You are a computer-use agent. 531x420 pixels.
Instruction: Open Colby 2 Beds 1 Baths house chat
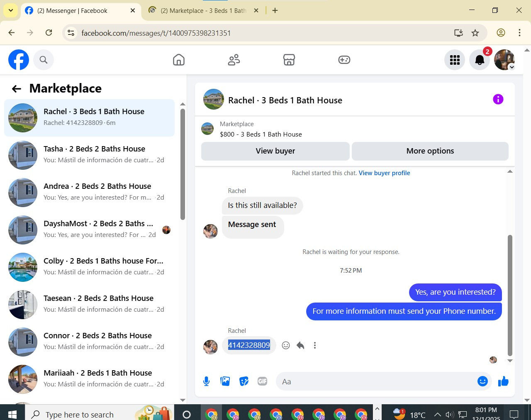(89, 267)
